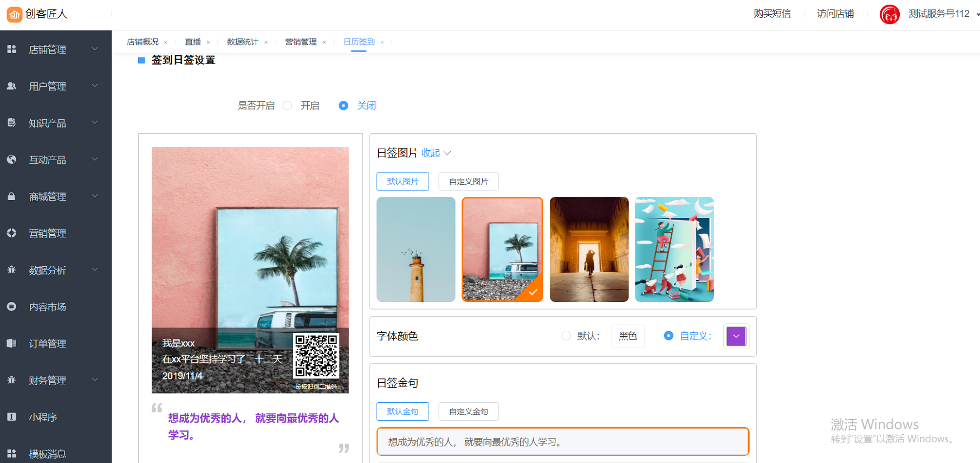Click the 互动产品 globe icon
This screenshot has width=980, height=463.
pos(11,159)
